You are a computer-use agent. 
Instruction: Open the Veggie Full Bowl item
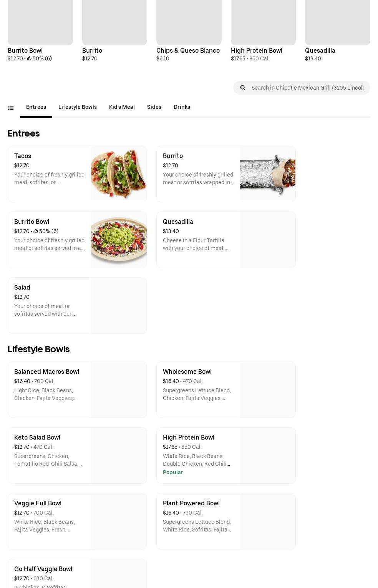click(77, 521)
